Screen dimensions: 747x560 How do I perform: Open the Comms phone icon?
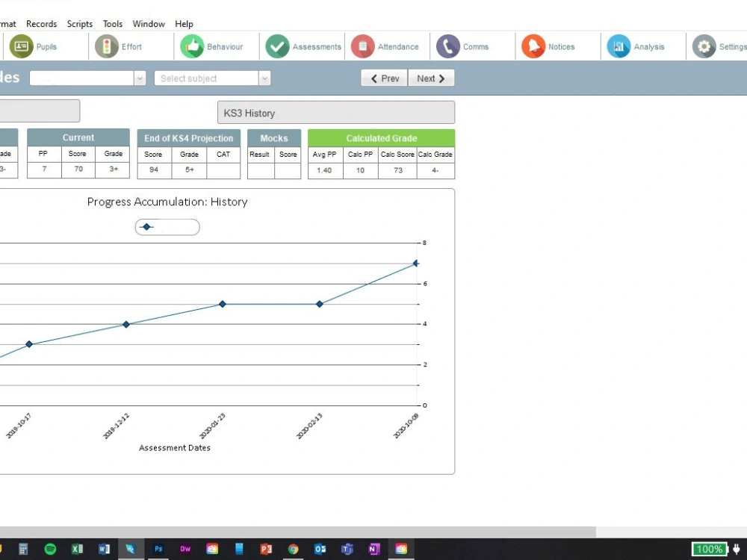tap(447, 46)
